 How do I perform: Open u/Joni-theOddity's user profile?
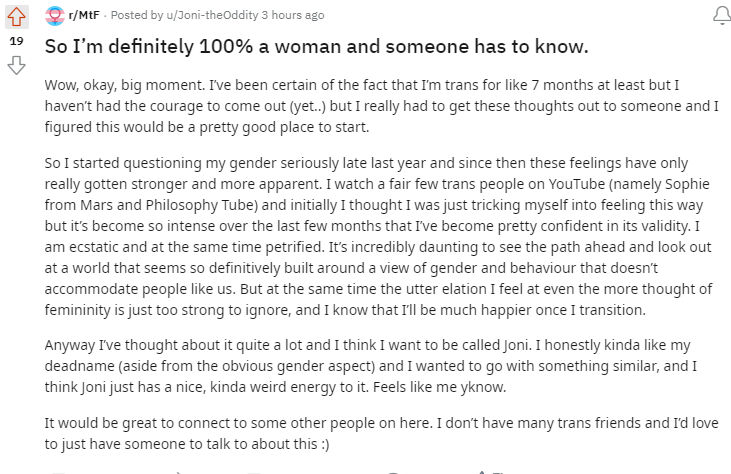[212, 15]
